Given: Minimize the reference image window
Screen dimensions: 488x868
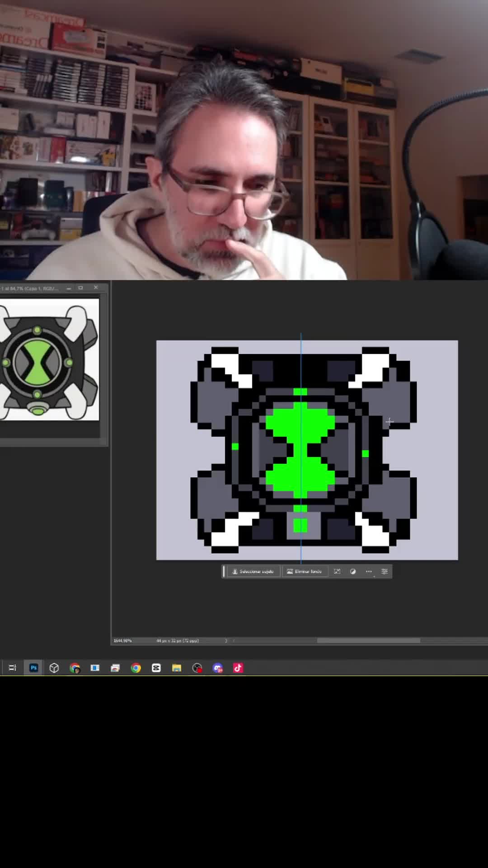Looking at the screenshot, I should point(69,288).
